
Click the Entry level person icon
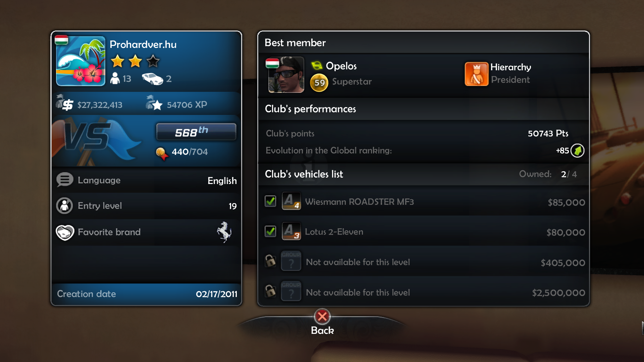click(64, 205)
